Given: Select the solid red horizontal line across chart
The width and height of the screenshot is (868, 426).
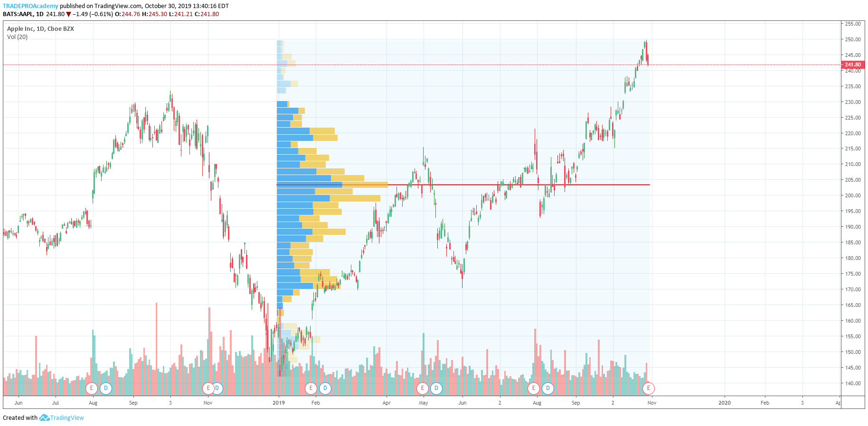Looking at the screenshot, I should [463, 185].
